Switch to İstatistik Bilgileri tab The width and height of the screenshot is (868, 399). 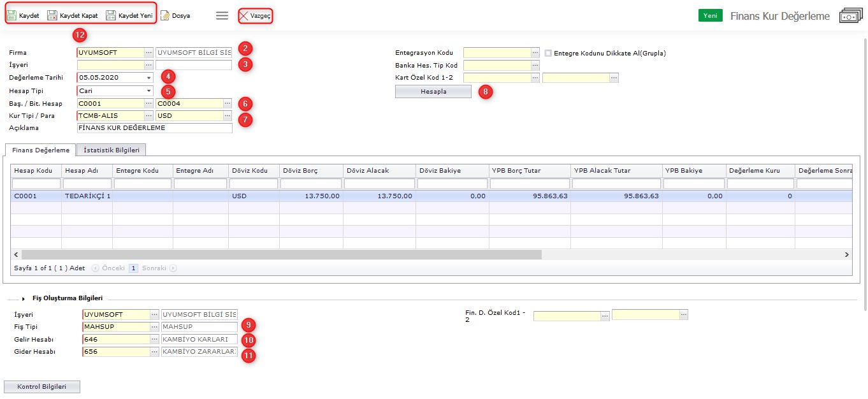click(112, 150)
